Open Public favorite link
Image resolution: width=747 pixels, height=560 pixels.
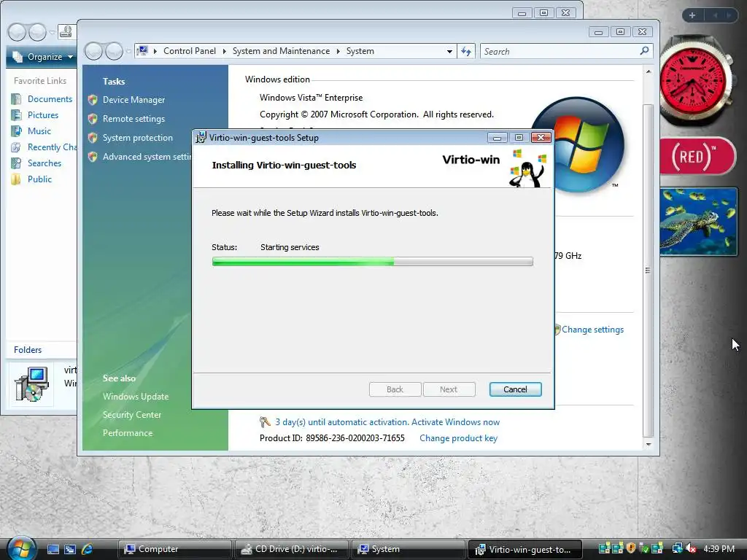[x=39, y=179]
